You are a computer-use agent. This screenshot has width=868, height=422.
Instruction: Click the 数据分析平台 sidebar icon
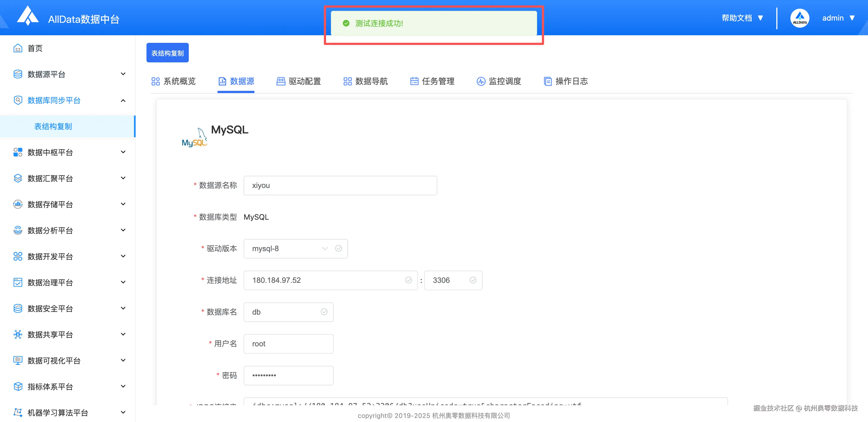point(18,230)
